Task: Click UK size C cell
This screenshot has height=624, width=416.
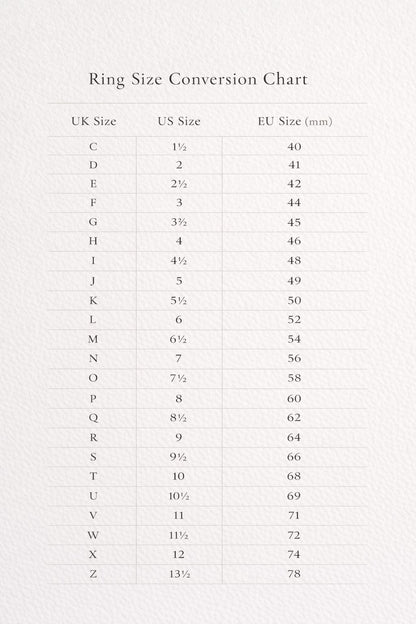Action: pyautogui.click(x=93, y=146)
